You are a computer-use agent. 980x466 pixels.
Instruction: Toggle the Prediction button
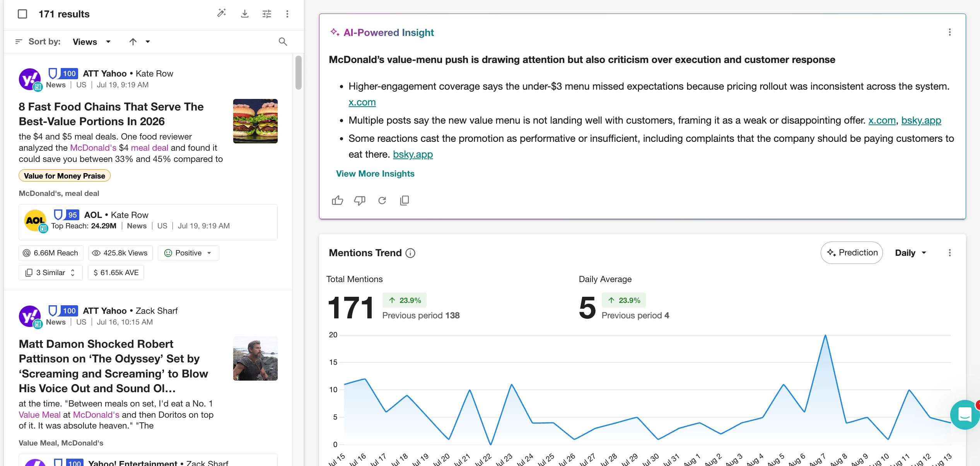852,253
